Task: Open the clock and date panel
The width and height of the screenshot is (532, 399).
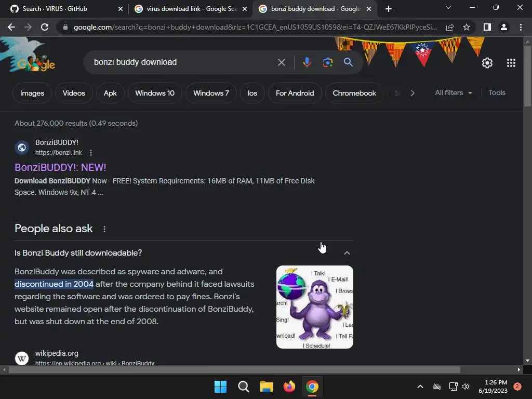Action: (x=493, y=387)
